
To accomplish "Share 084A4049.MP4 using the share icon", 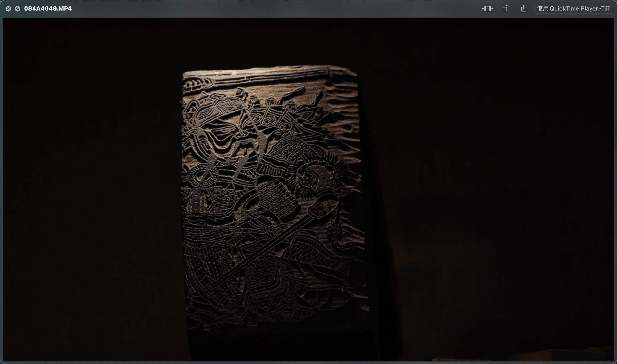I will coord(523,8).
